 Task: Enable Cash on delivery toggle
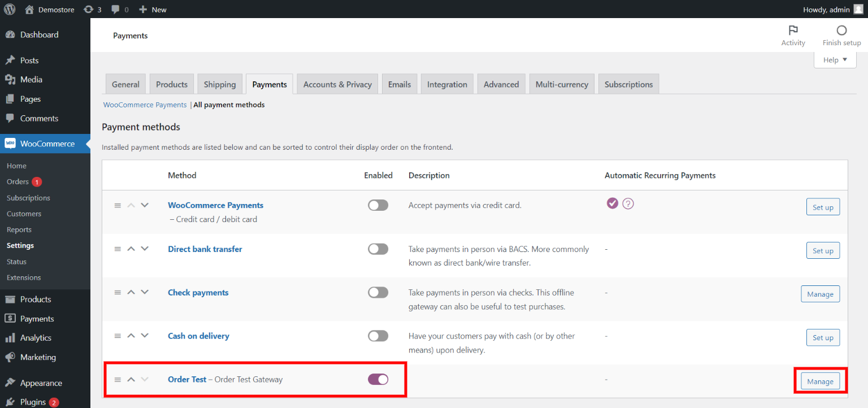[378, 336]
